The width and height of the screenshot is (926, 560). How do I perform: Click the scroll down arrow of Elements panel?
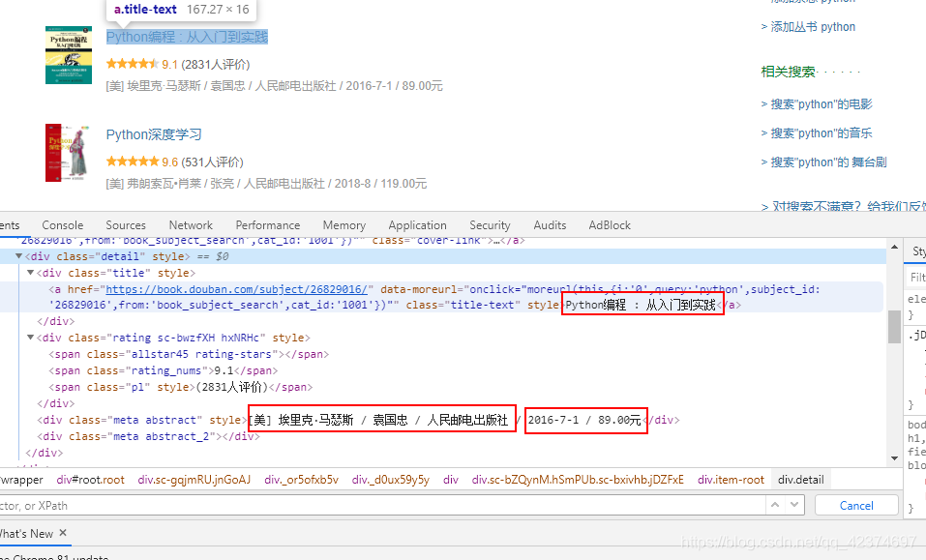coord(894,457)
